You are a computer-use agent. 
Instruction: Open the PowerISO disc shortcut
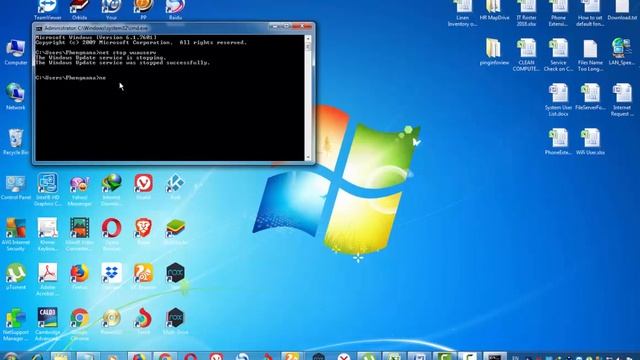111,321
